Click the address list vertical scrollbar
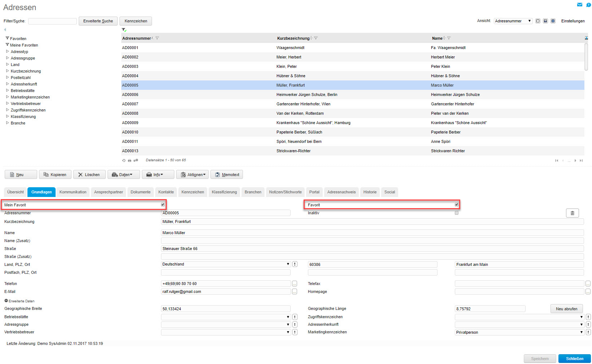Viewport: 592px width, 364px height. tap(586, 58)
